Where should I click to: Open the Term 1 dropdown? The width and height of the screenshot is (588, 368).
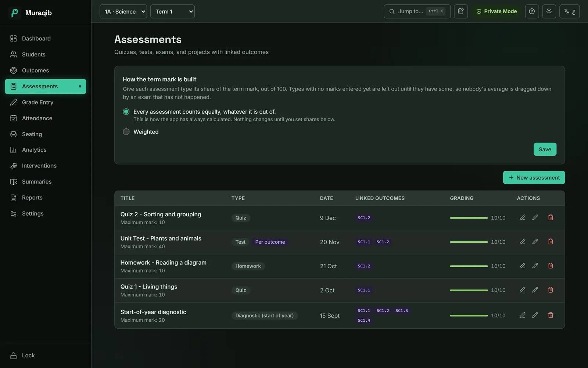pyautogui.click(x=172, y=11)
